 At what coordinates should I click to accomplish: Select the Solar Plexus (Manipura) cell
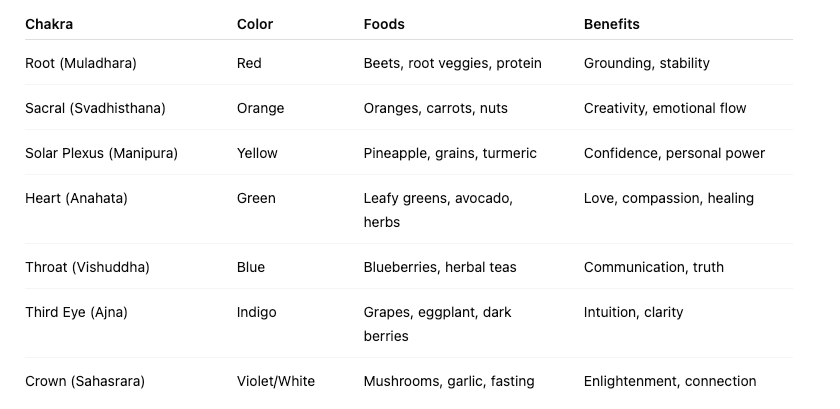point(101,153)
